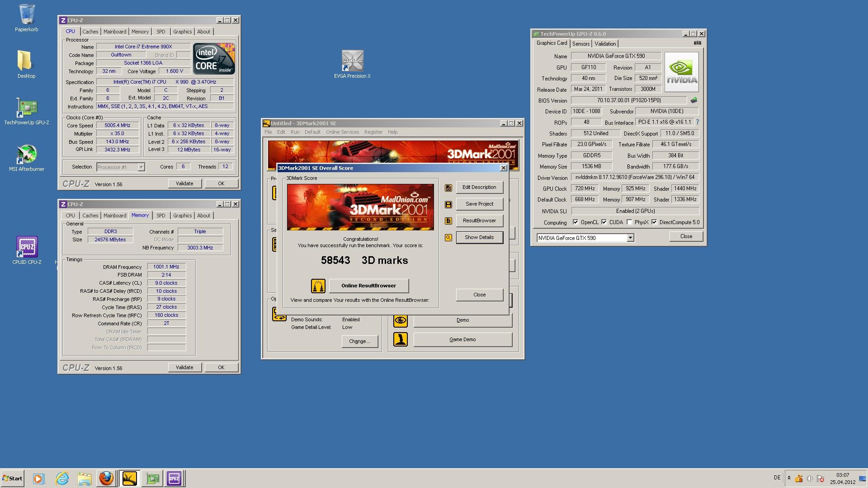Open Caches tab in top CPU-Z window

tap(90, 32)
